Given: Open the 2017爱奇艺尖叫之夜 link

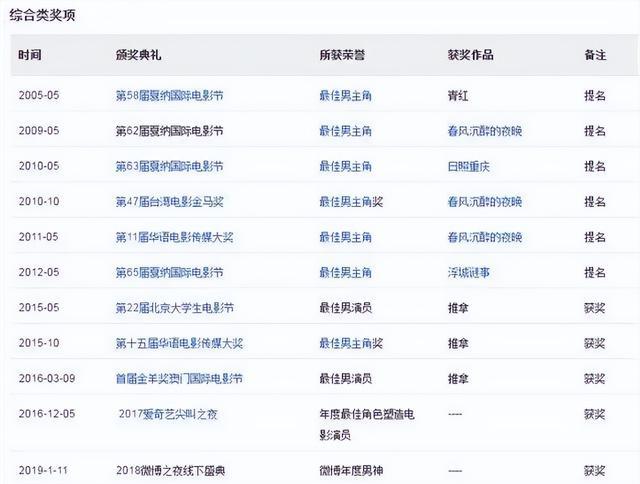Looking at the screenshot, I should (x=168, y=414).
